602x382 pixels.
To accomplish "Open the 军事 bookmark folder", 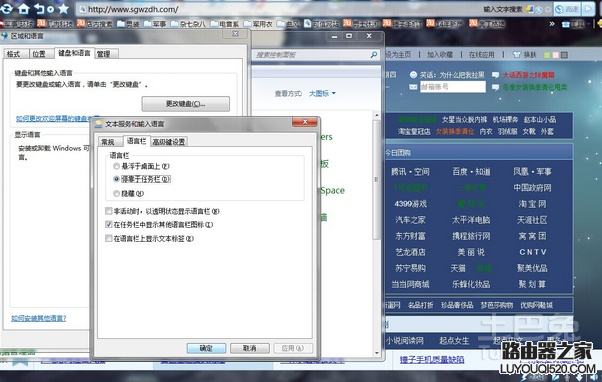I will click(155, 24).
